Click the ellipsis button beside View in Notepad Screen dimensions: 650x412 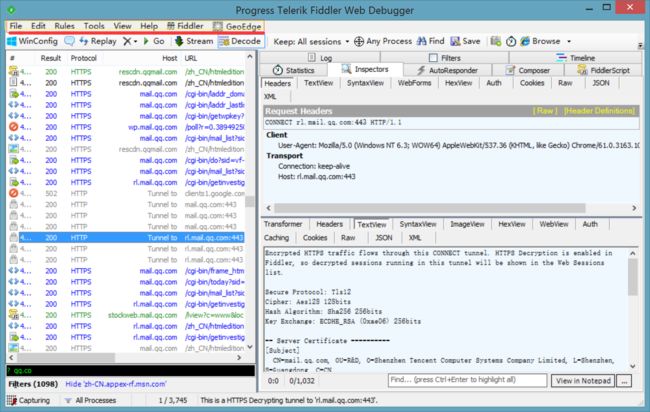(x=624, y=381)
